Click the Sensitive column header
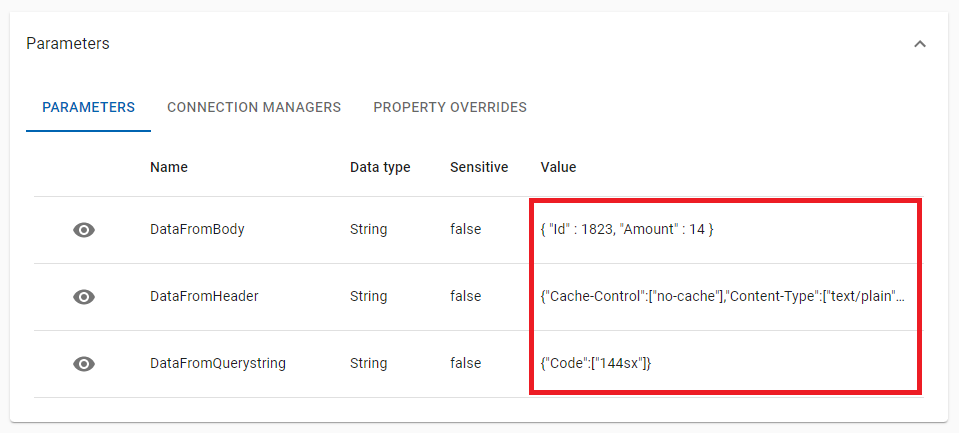The image size is (959, 433). tap(479, 167)
